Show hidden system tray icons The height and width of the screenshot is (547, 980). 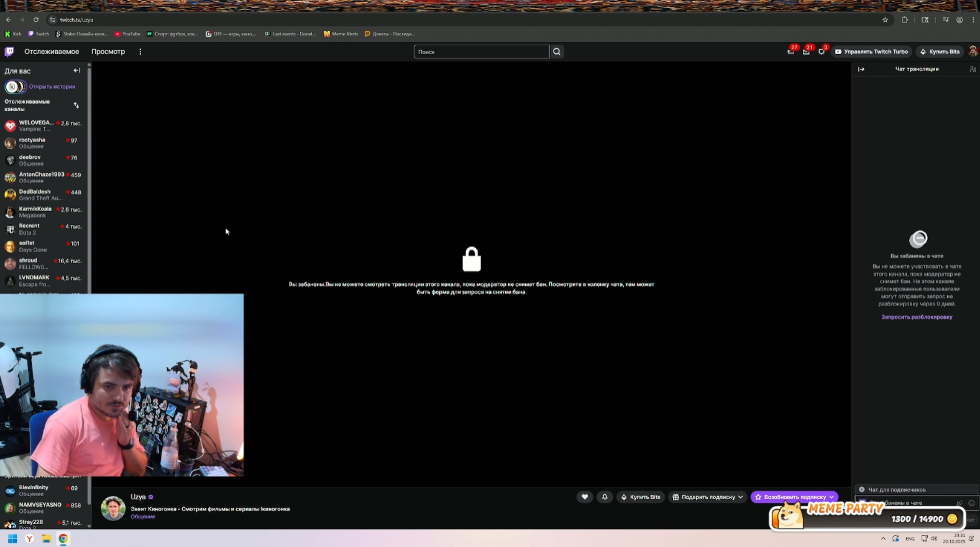coord(883,538)
